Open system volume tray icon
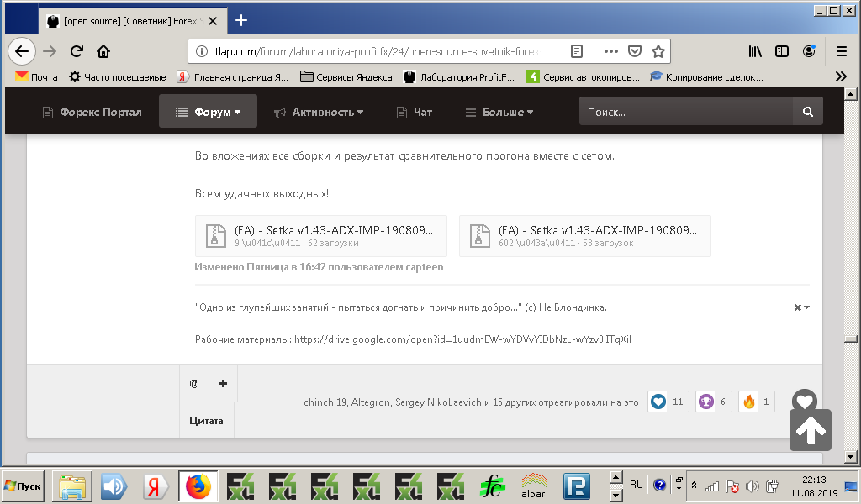 click(753, 486)
